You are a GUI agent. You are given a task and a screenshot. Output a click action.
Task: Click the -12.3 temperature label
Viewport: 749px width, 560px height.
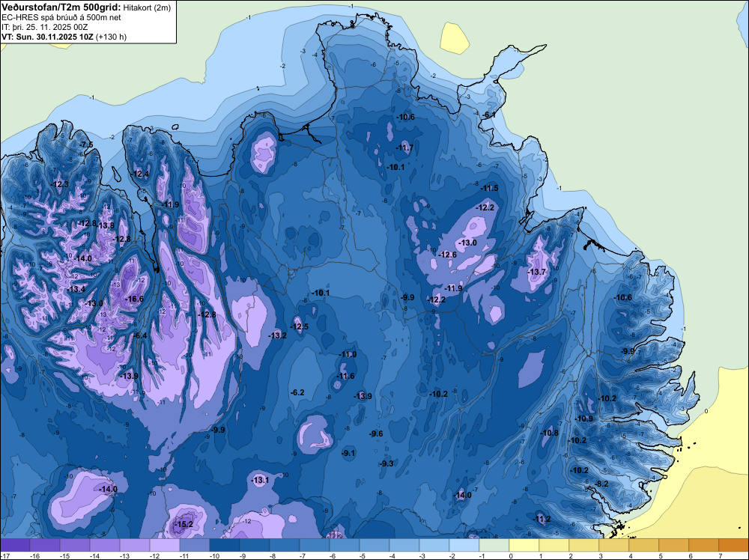(x=60, y=184)
